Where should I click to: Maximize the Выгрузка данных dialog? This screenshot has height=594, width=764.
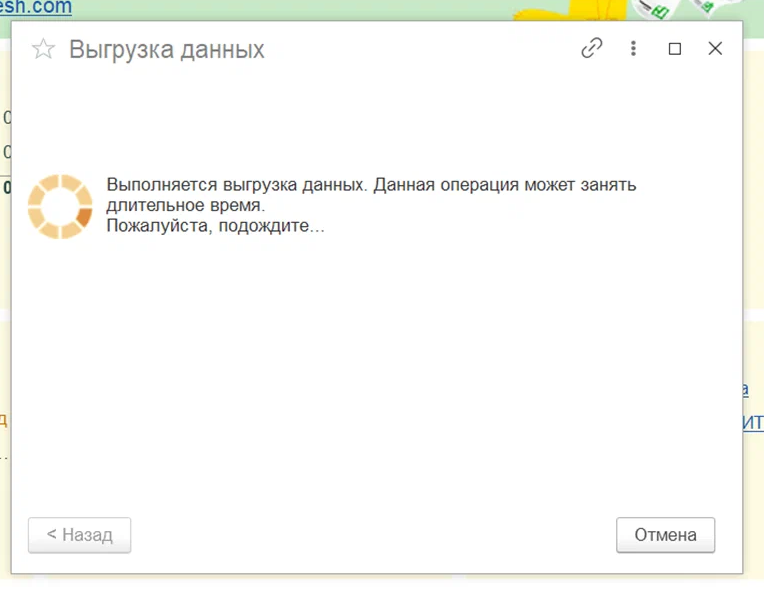click(674, 49)
